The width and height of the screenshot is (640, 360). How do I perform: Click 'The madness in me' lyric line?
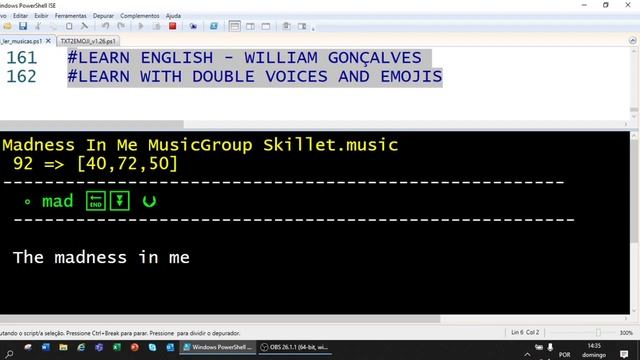(101, 258)
